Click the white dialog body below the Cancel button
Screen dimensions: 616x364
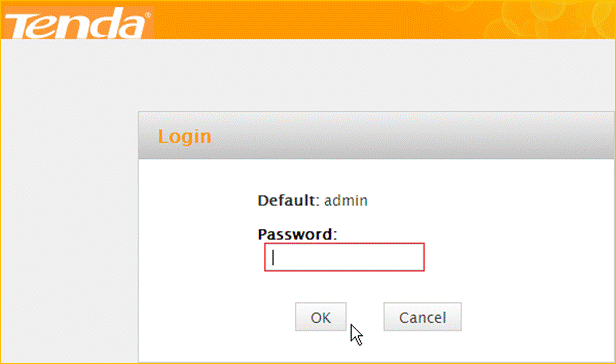pos(422,347)
